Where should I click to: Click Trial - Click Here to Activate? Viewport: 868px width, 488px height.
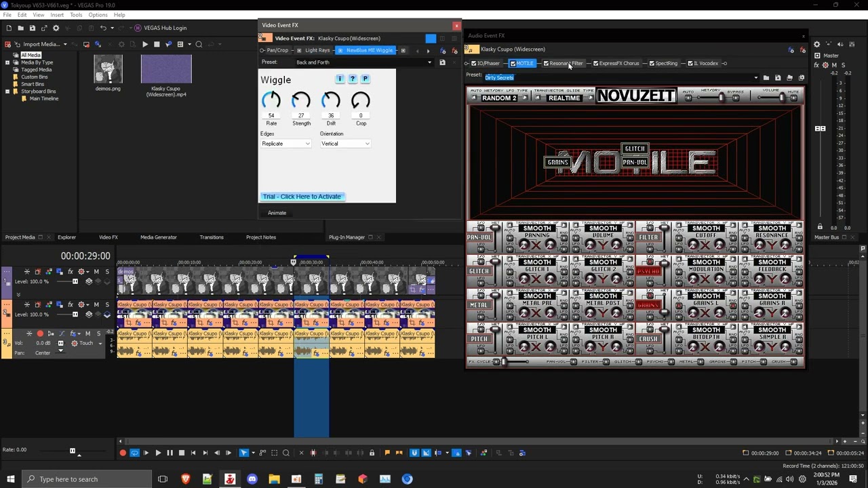tap(302, 197)
